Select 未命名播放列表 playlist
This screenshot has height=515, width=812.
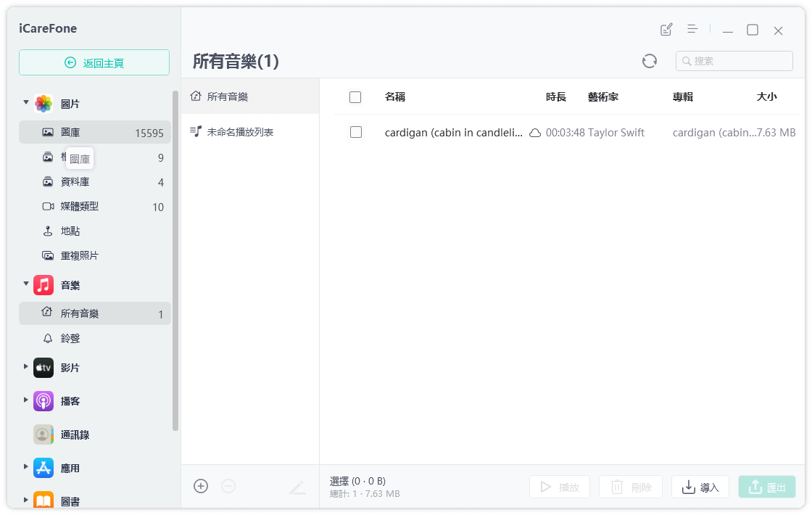250,132
